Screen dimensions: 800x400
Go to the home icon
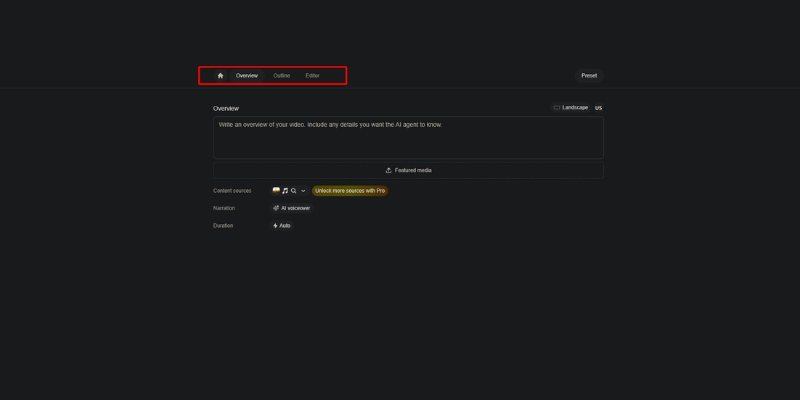click(220, 76)
